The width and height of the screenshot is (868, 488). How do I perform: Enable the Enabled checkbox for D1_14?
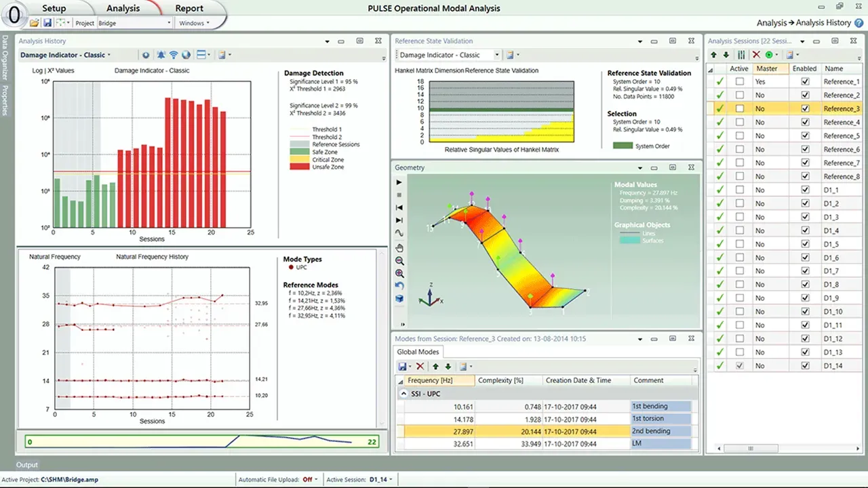tap(805, 365)
